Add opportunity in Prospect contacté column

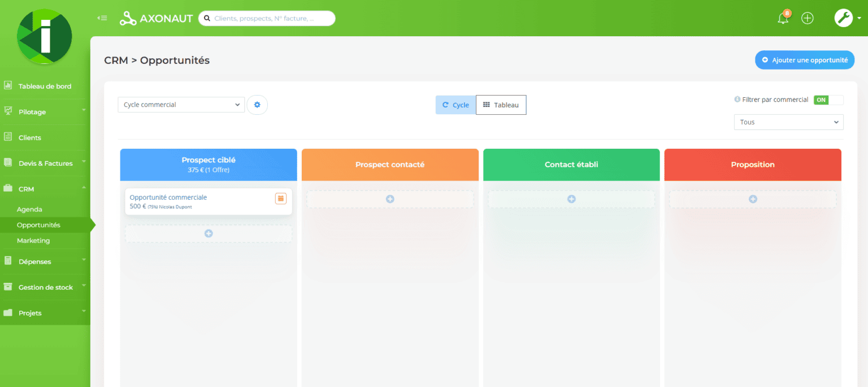point(390,199)
